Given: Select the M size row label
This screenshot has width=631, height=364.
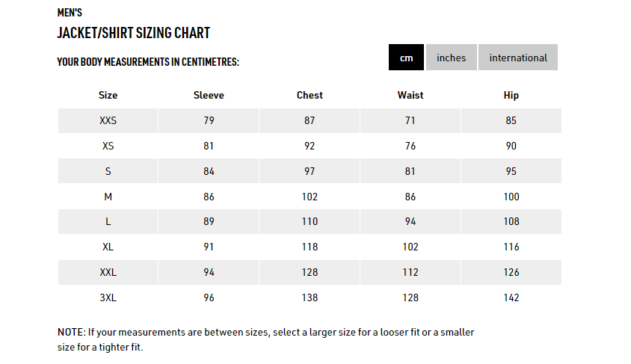Looking at the screenshot, I should click(x=108, y=197).
